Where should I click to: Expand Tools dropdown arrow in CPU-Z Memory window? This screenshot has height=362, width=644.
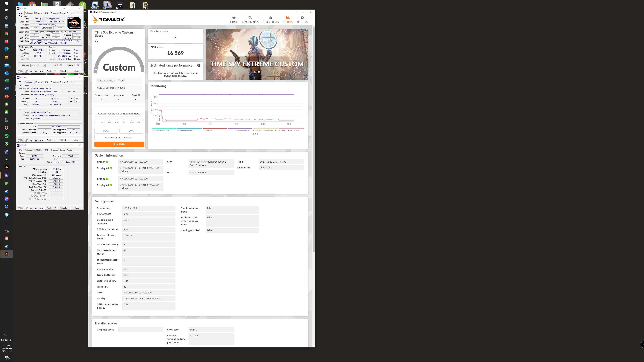pyautogui.click(x=56, y=208)
